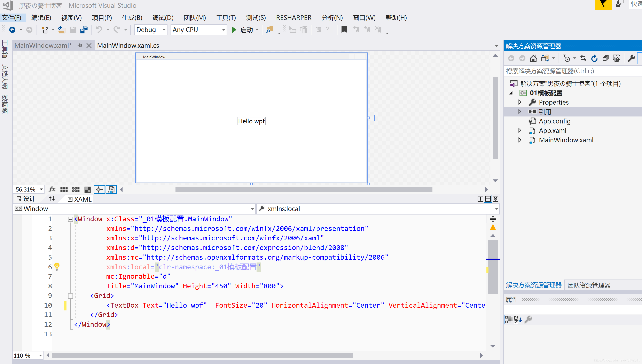
Task: Pin the MainWindow.xaml tab
Action: (80, 45)
